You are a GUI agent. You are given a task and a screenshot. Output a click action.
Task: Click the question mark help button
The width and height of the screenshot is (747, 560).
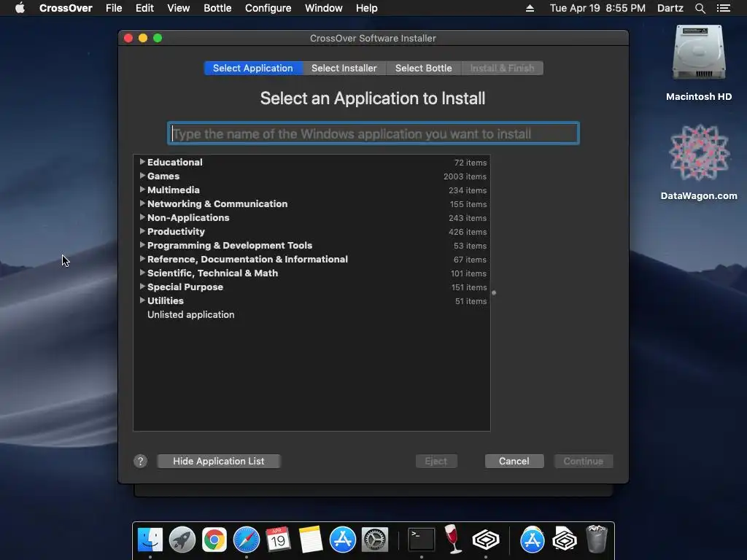click(140, 461)
